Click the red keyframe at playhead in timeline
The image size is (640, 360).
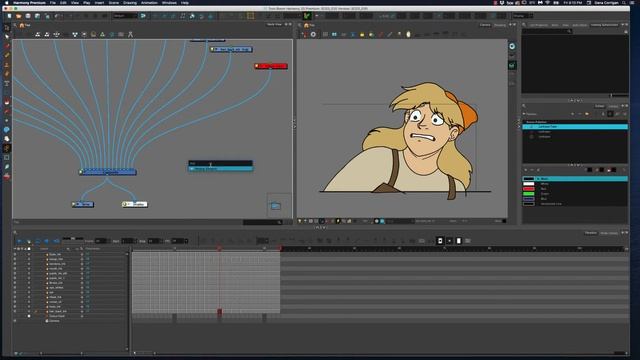(x=219, y=311)
